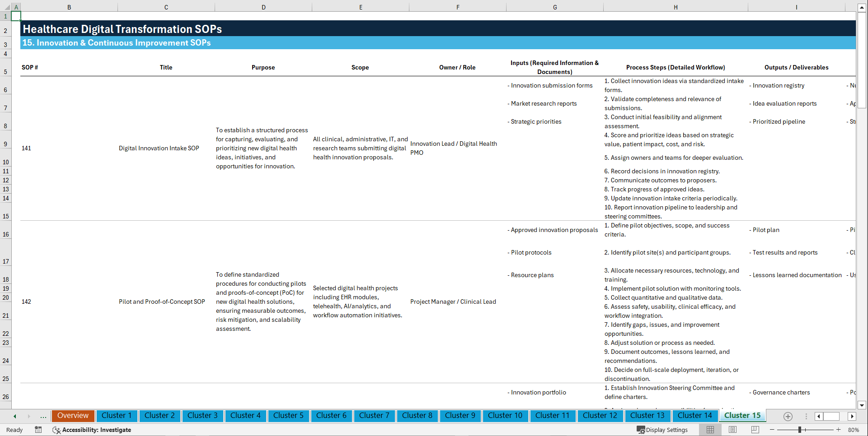Viewport: 868px width, 436px height.
Task: Add a new worksheet with the plus icon
Action: click(x=788, y=417)
